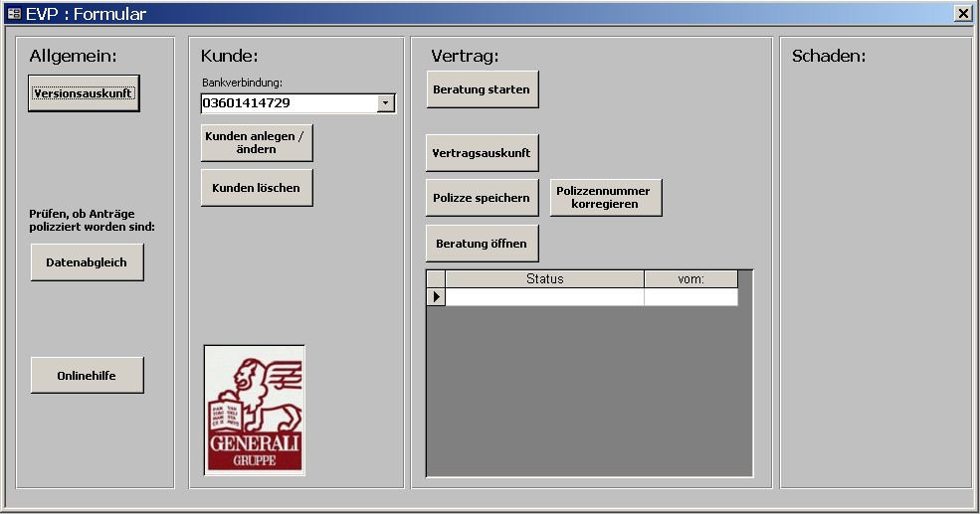Click the Beratung öffnen button
Viewport: 980px width, 514px height.
pyautogui.click(x=483, y=244)
